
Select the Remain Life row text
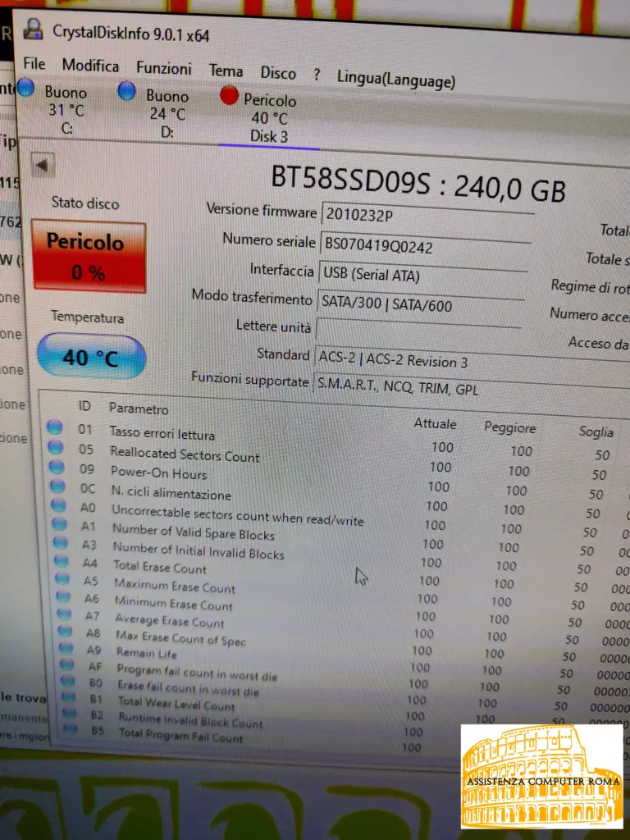pos(147,652)
